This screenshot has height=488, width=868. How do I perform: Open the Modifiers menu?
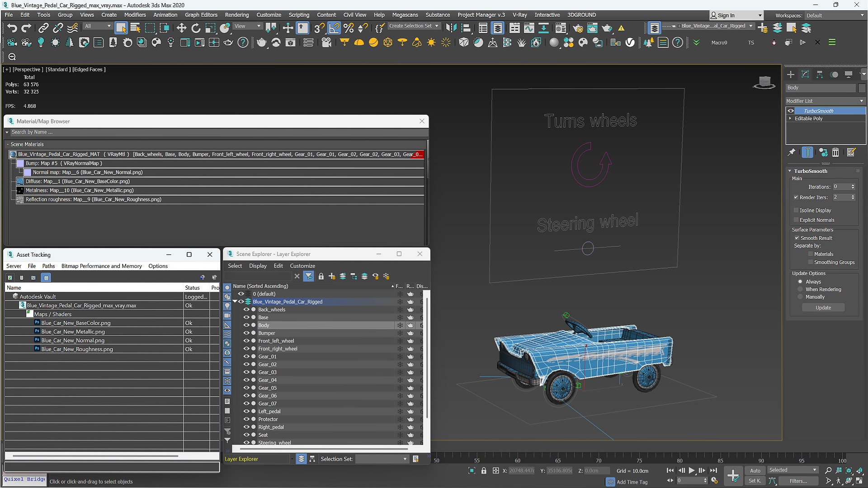[x=135, y=15]
